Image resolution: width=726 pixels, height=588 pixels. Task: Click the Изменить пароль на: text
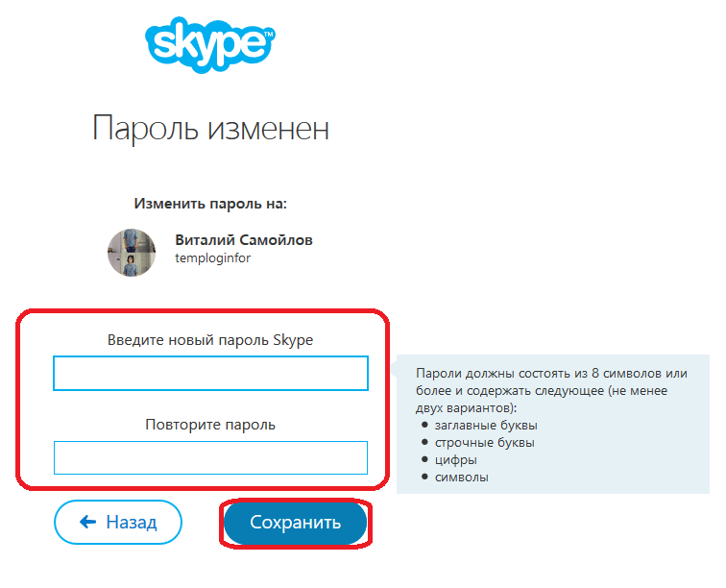click(210, 204)
